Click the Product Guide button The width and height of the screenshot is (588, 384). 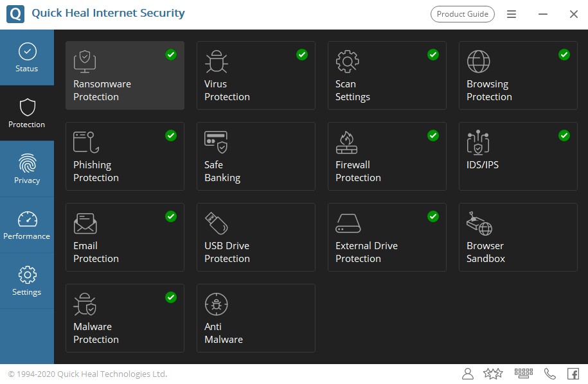coord(463,14)
